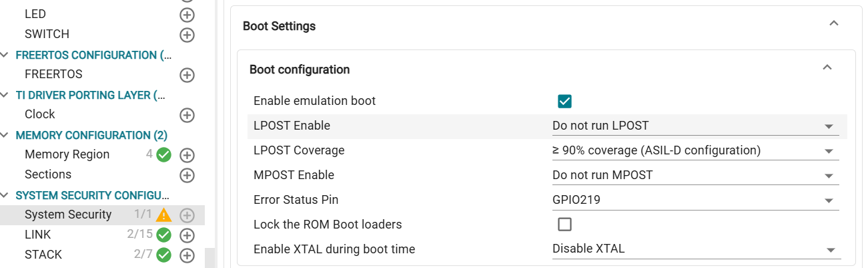Add a STACK instance

click(187, 255)
